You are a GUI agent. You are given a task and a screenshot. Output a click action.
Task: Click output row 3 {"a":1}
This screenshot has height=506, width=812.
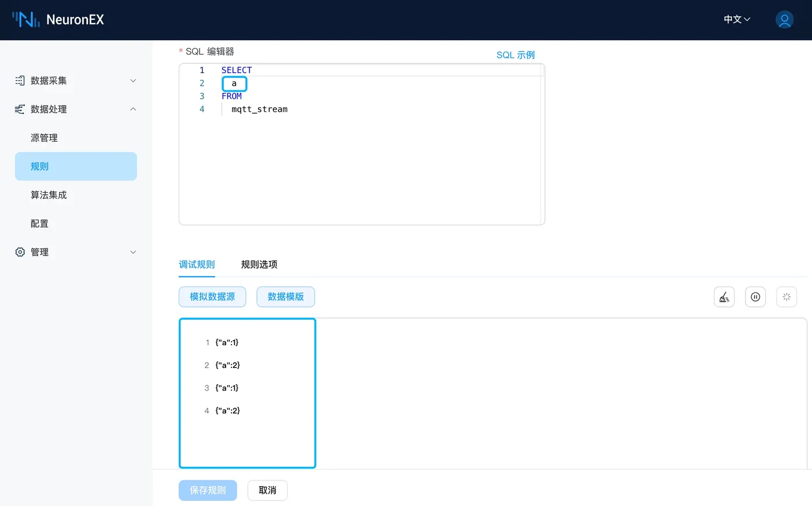pos(227,388)
